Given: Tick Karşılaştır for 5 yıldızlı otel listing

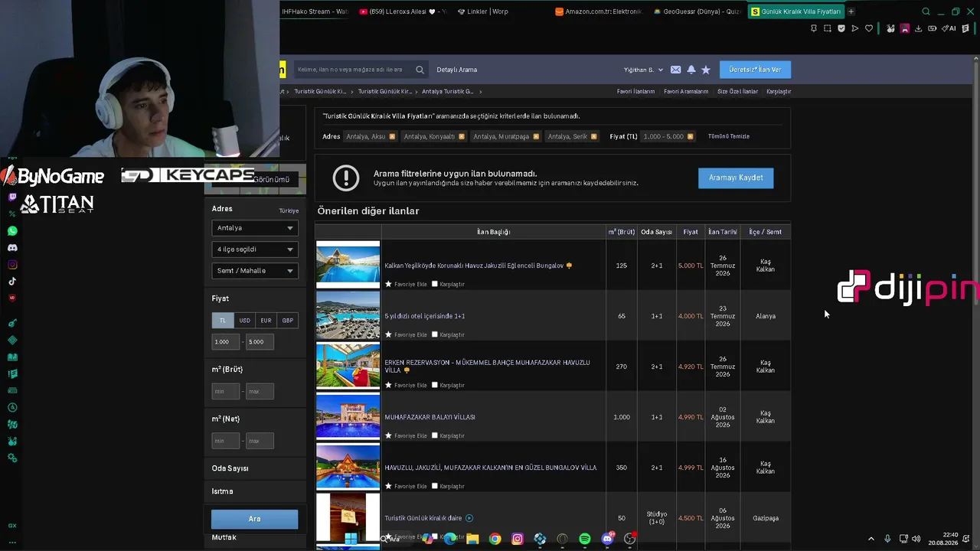Looking at the screenshot, I should 435,334.
